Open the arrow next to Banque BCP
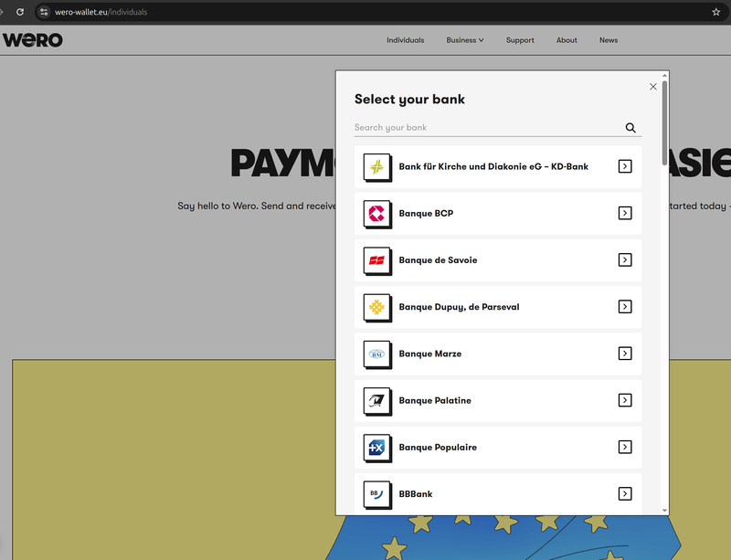Viewport: 731px width, 560px height. click(x=625, y=213)
